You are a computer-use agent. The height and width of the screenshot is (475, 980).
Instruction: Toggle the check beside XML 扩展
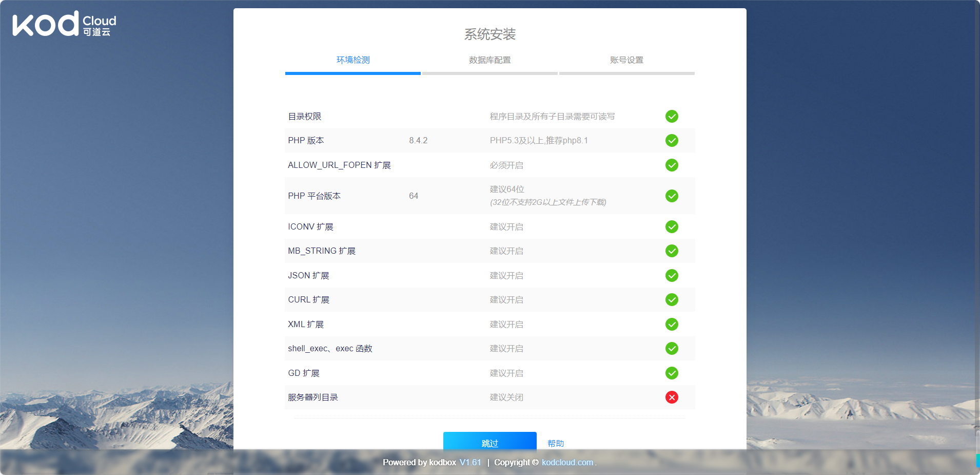(672, 324)
